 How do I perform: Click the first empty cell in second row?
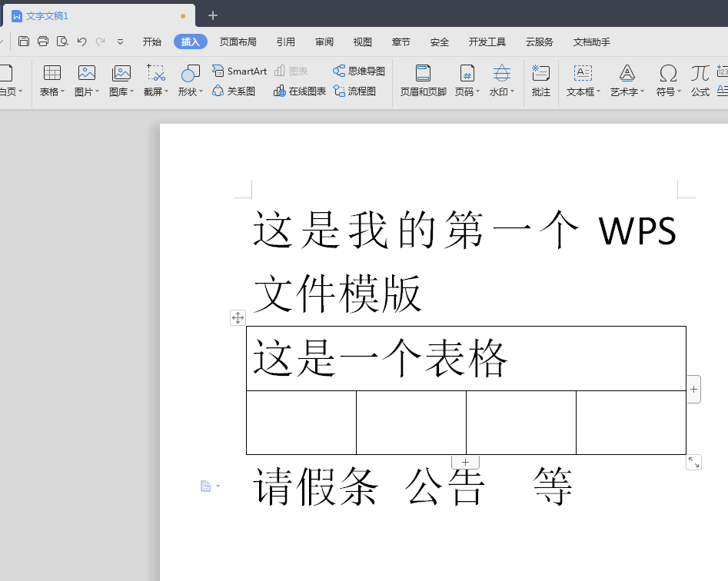[301, 422]
